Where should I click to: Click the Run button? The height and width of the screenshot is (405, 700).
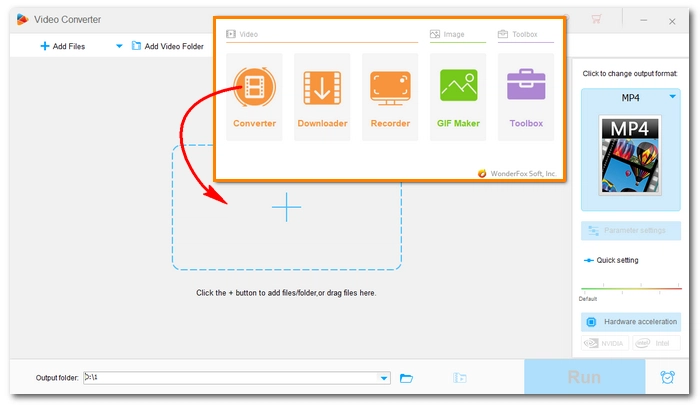[584, 377]
